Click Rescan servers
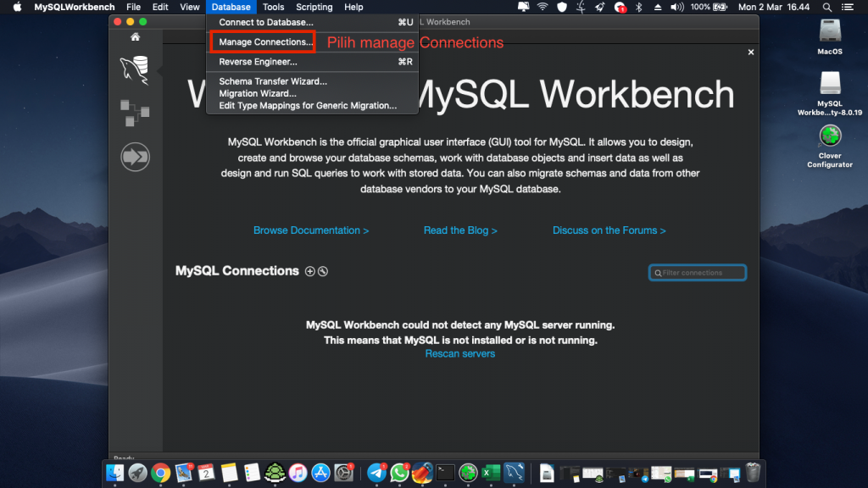Image resolution: width=868 pixels, height=488 pixels. [459, 353]
